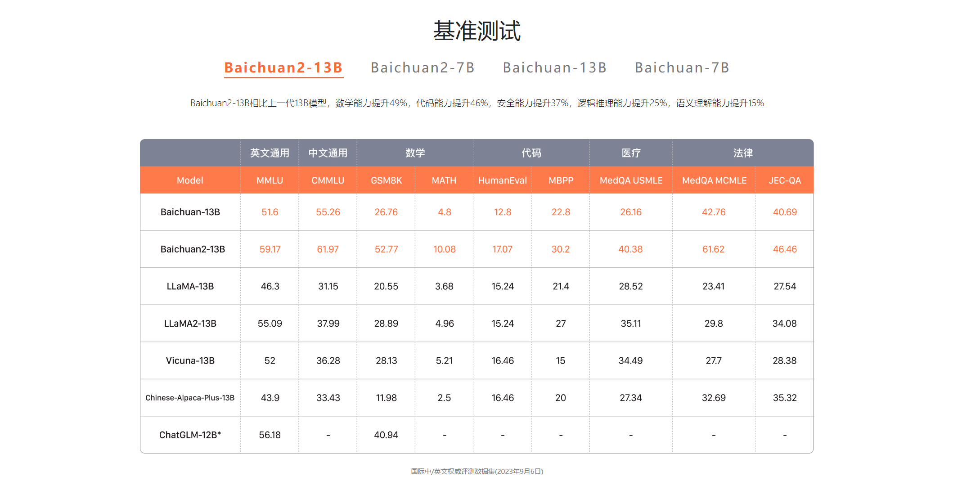The image size is (980, 486).
Task: Select LLaMA-13B MedQA USMLE value 28.52
Action: click(x=631, y=286)
